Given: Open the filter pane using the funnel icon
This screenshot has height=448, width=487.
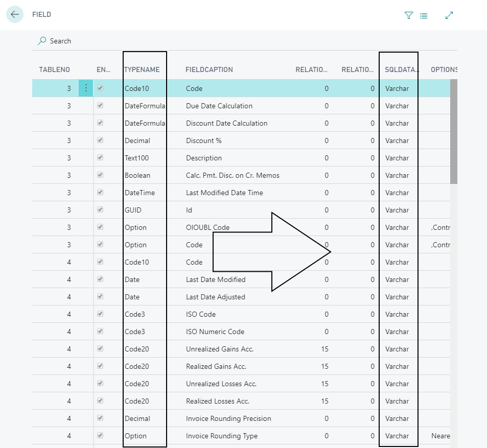Looking at the screenshot, I should coord(408,15).
